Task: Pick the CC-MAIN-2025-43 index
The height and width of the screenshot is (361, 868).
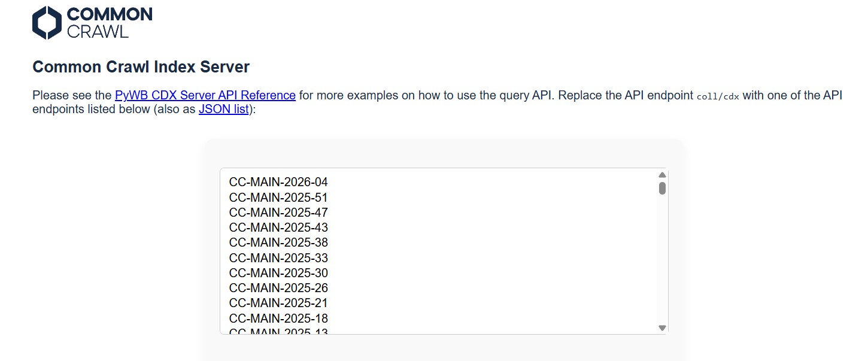Action: pyautogui.click(x=278, y=227)
